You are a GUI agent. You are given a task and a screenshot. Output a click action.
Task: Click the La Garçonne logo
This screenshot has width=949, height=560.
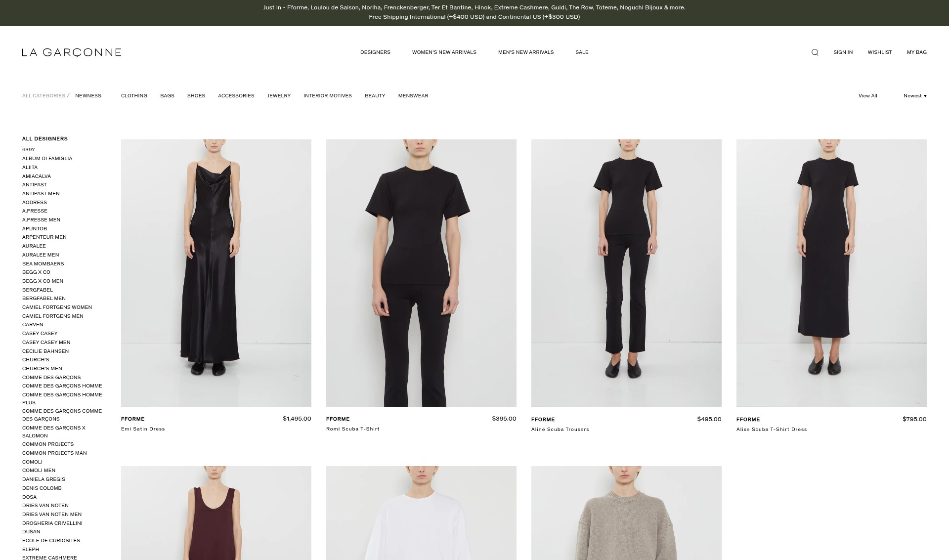coord(72,52)
